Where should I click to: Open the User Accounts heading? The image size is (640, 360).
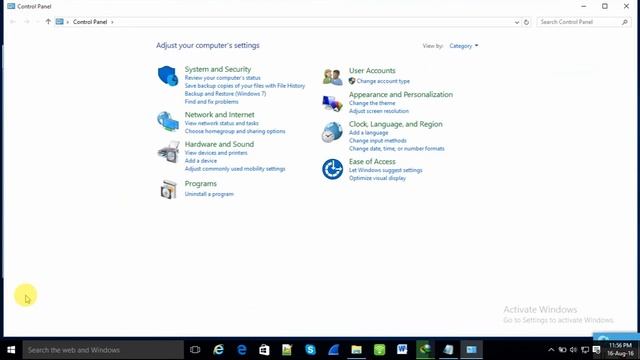[x=372, y=71]
